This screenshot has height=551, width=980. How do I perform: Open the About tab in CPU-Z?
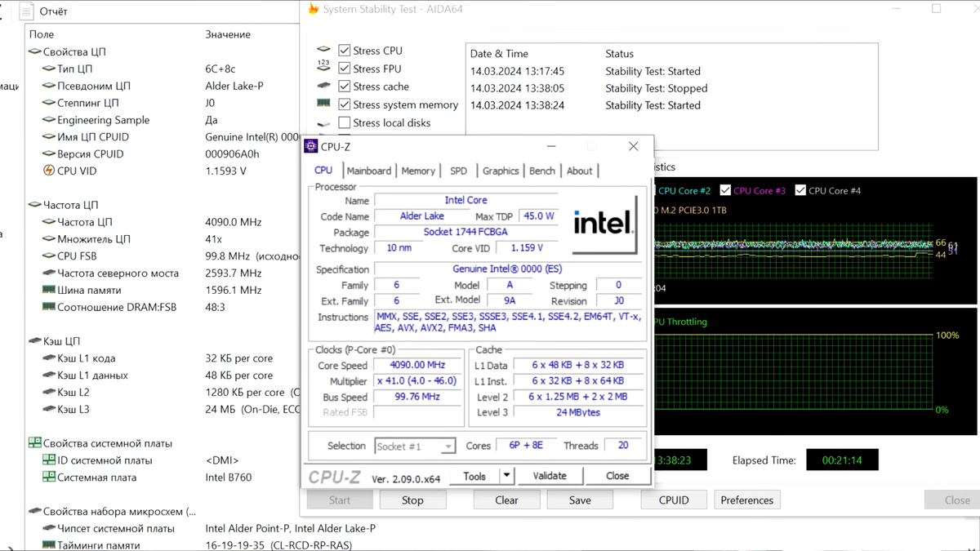pyautogui.click(x=580, y=171)
